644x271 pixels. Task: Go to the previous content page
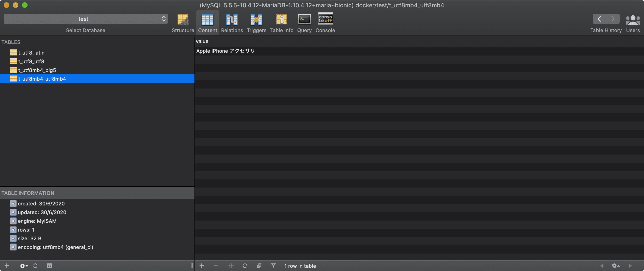(602, 266)
